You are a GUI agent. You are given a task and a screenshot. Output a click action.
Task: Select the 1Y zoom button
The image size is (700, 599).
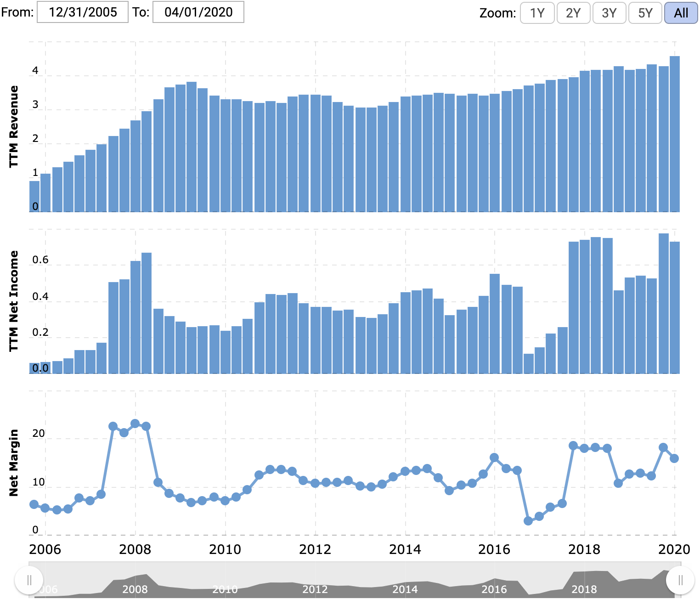(537, 13)
